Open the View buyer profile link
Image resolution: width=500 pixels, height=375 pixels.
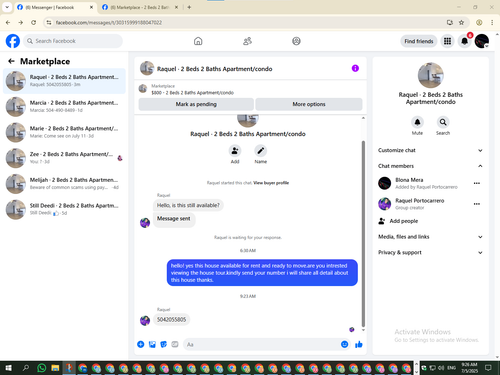click(271, 183)
